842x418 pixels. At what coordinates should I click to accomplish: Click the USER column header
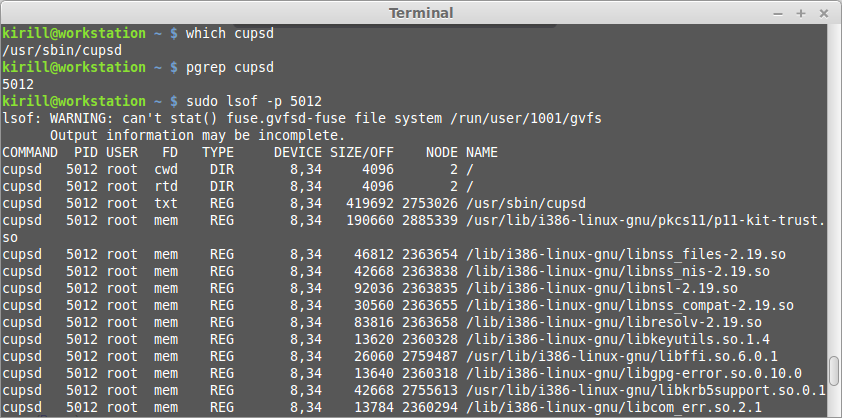click(x=122, y=153)
